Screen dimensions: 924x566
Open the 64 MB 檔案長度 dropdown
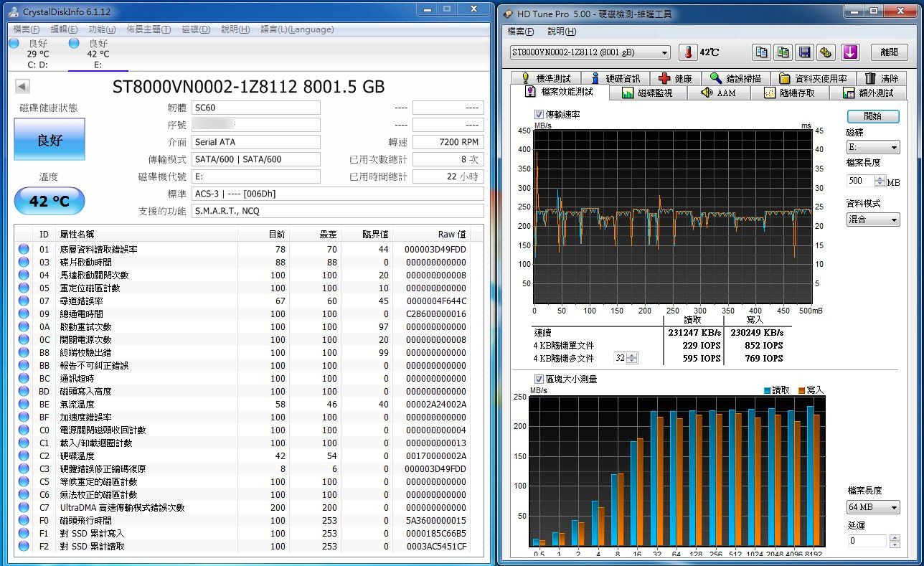point(872,507)
